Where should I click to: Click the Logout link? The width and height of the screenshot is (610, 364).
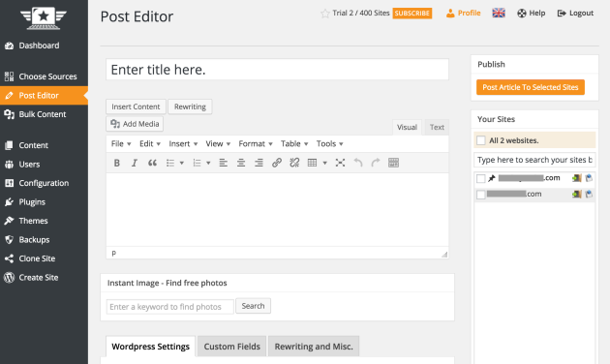pos(575,14)
